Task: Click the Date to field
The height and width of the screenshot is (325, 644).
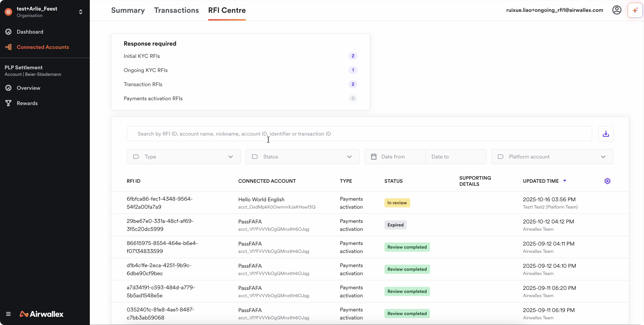Action: [x=455, y=157]
